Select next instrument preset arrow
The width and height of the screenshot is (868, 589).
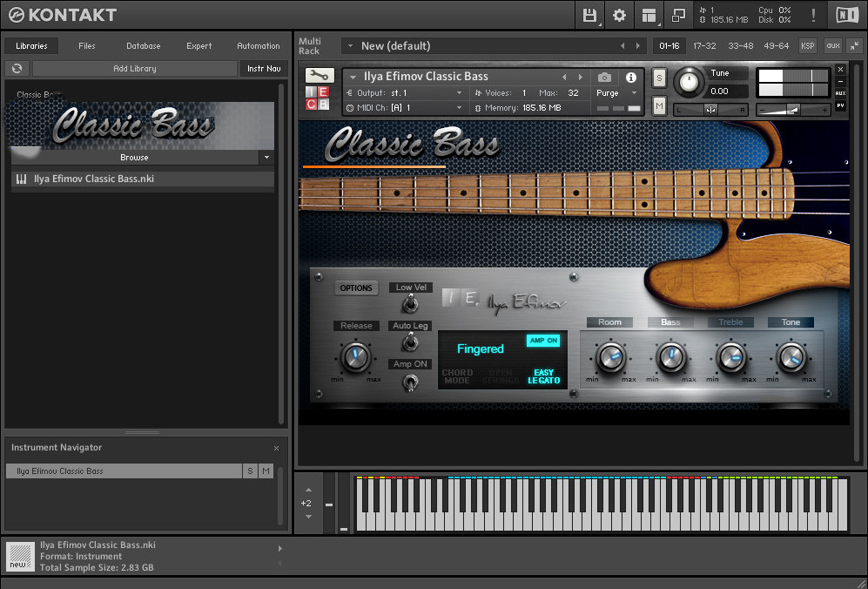click(580, 77)
